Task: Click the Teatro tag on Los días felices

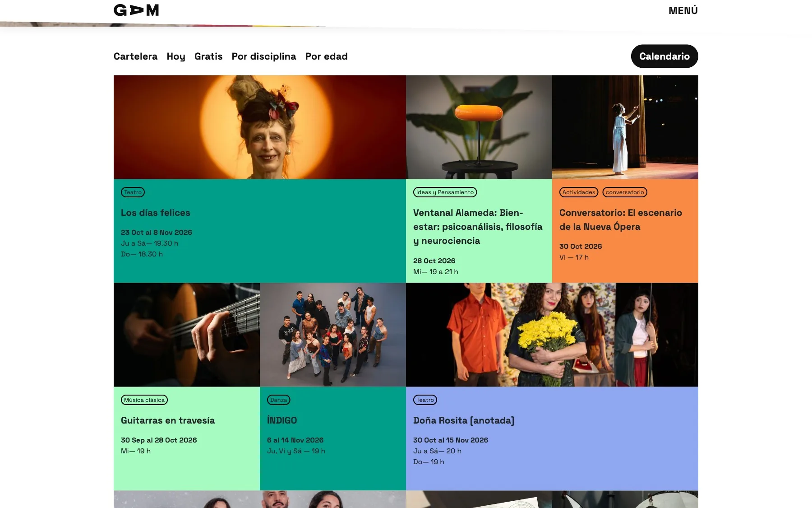Action: [x=133, y=192]
